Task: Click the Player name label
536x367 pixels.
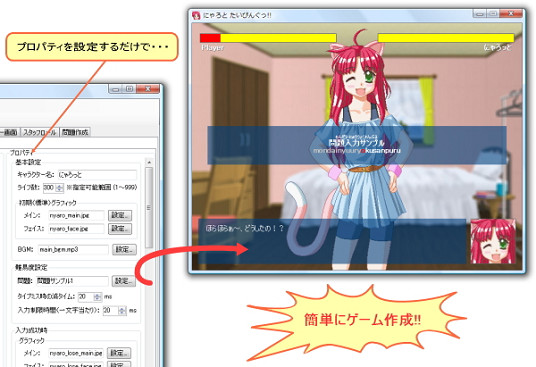Action: coord(212,47)
